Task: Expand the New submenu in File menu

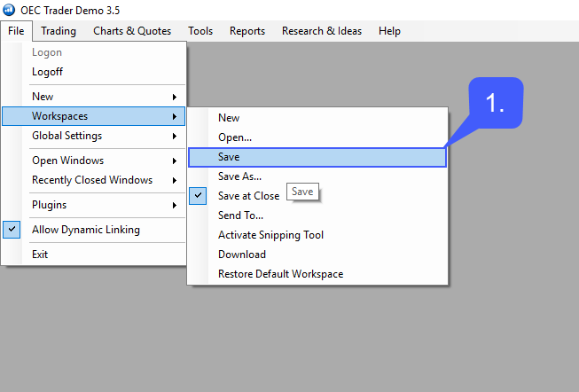Action: click(93, 97)
